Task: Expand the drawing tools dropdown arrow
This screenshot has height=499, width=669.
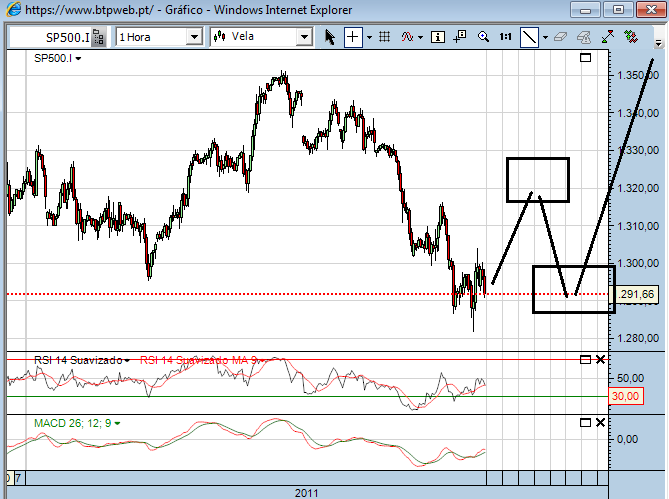Action: [545, 38]
